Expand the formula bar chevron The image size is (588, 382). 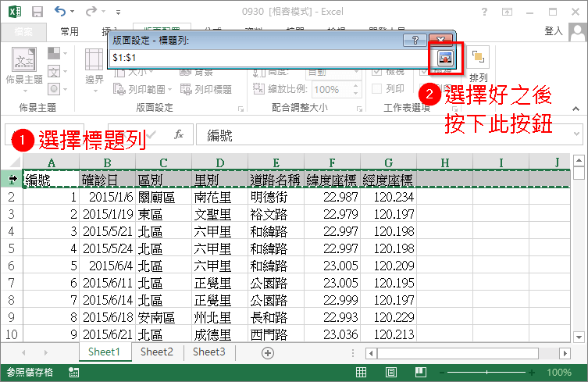coord(577,134)
